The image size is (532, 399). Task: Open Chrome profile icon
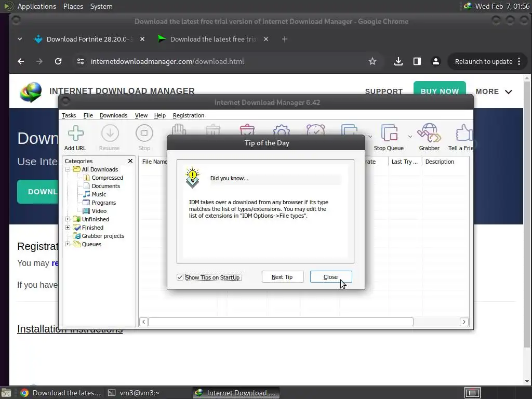pyautogui.click(x=436, y=61)
